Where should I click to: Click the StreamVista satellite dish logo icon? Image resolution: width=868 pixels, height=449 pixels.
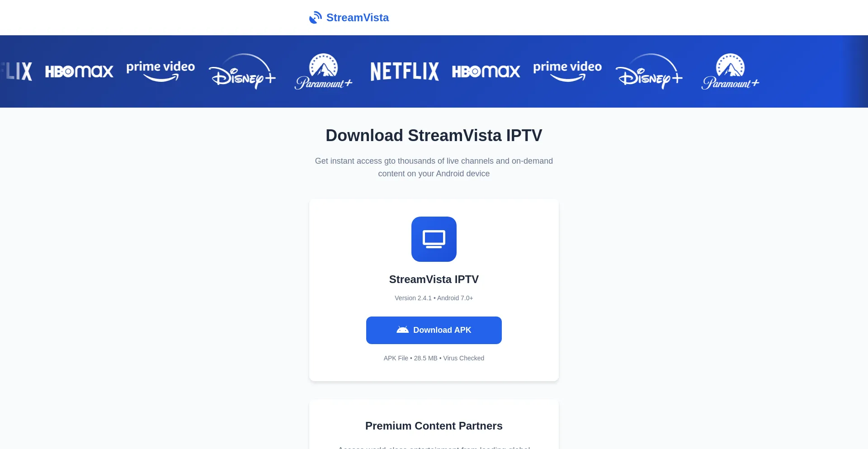315,18
